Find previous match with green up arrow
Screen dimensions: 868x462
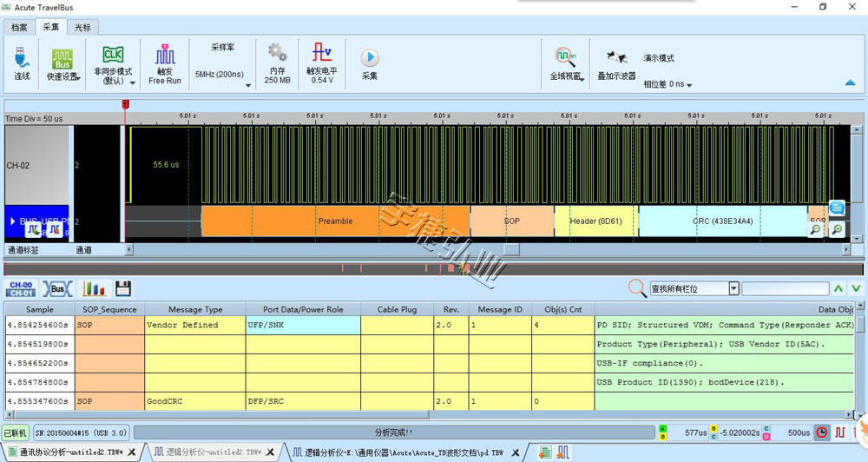tap(838, 288)
